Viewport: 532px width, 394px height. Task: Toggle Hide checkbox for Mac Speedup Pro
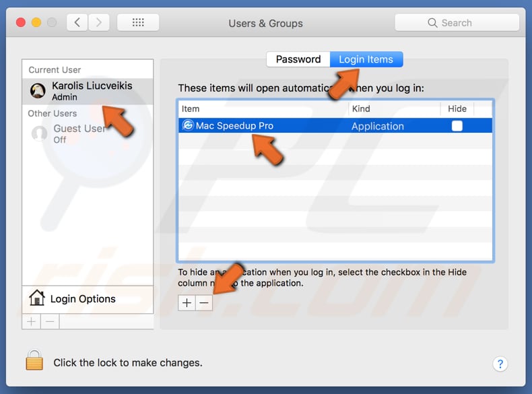457,126
